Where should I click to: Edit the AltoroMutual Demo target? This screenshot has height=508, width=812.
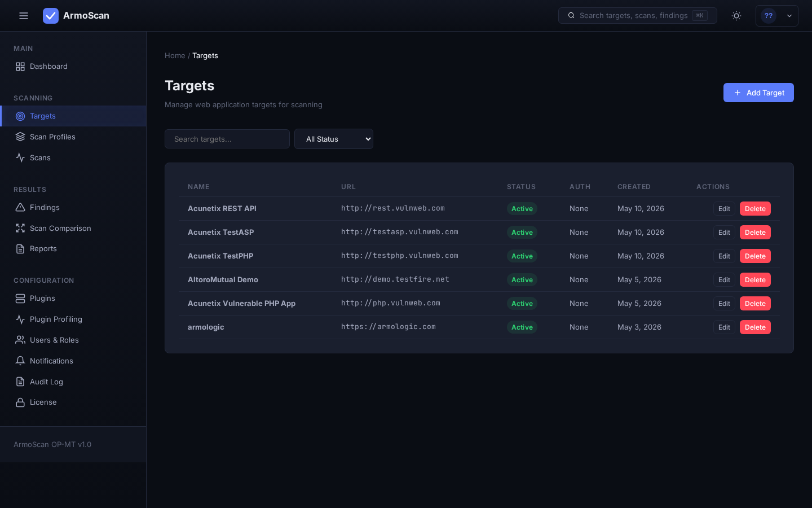724,280
